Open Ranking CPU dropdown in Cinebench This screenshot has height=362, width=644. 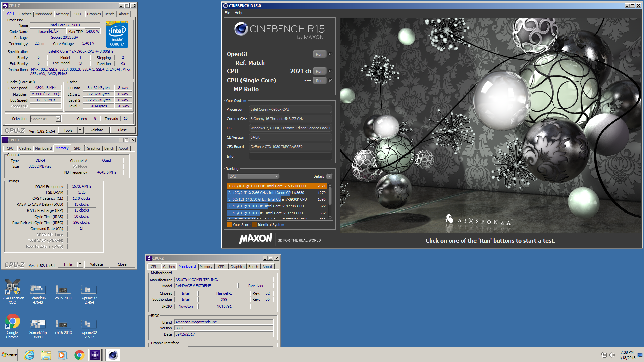[x=253, y=176]
